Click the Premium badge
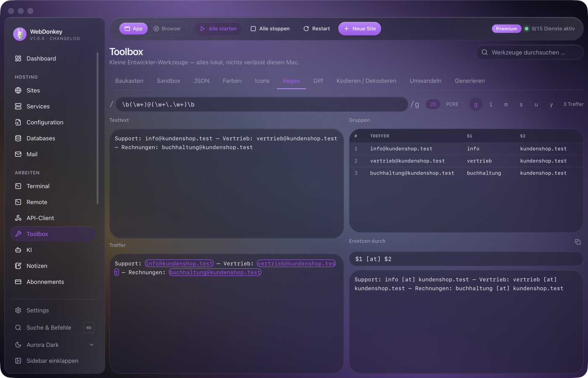Image resolution: width=588 pixels, height=378 pixels. [x=507, y=29]
